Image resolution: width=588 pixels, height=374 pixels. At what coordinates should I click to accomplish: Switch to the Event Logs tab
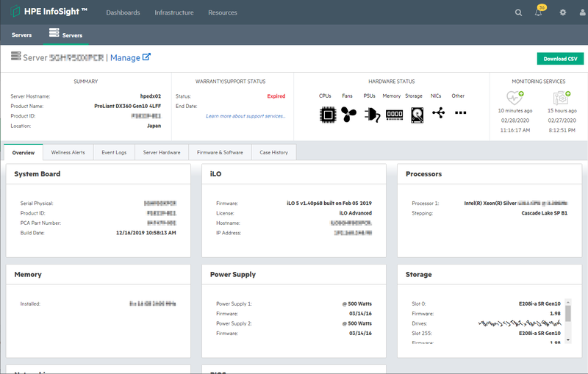pos(114,153)
